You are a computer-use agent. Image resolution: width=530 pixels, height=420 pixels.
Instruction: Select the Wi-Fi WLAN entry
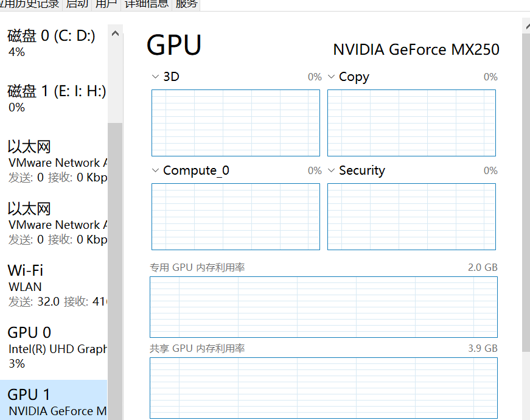(x=54, y=285)
